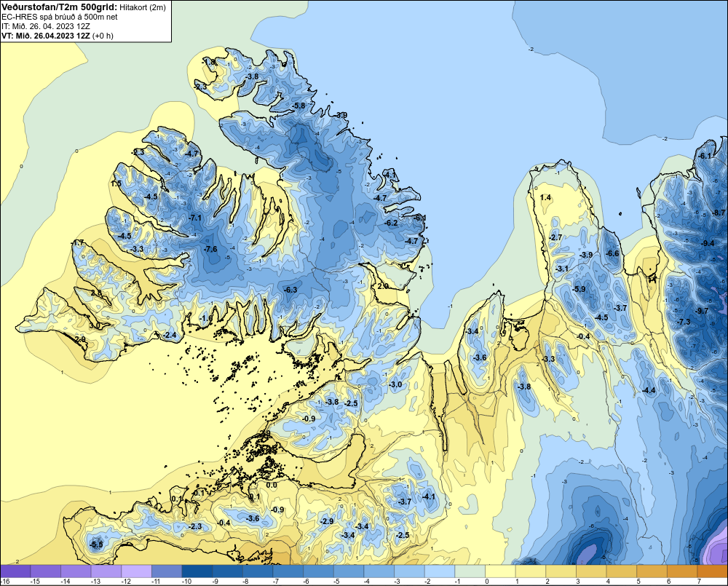Click legend swatch between -12 and -11
The height and width of the screenshot is (586, 728).
[137, 571]
